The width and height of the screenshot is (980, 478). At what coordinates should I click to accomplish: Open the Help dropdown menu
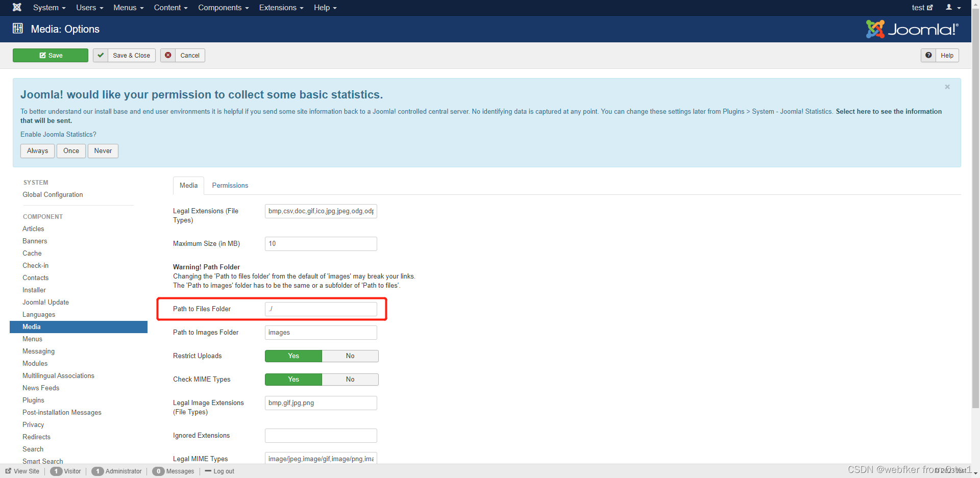coord(325,8)
